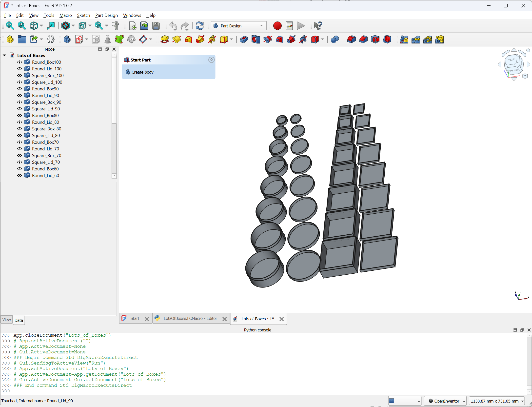532x407 pixels.
Task: Select the Fillet tool icon
Action: tap(351, 40)
